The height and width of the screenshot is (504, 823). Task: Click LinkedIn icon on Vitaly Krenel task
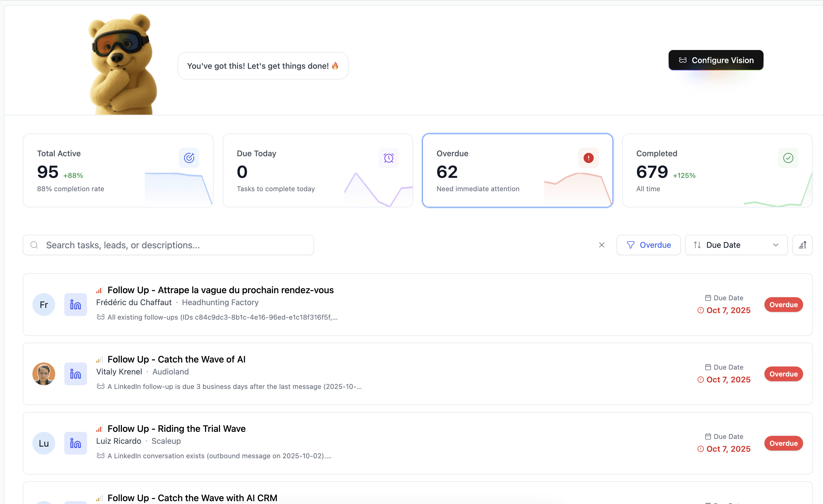[75, 374]
